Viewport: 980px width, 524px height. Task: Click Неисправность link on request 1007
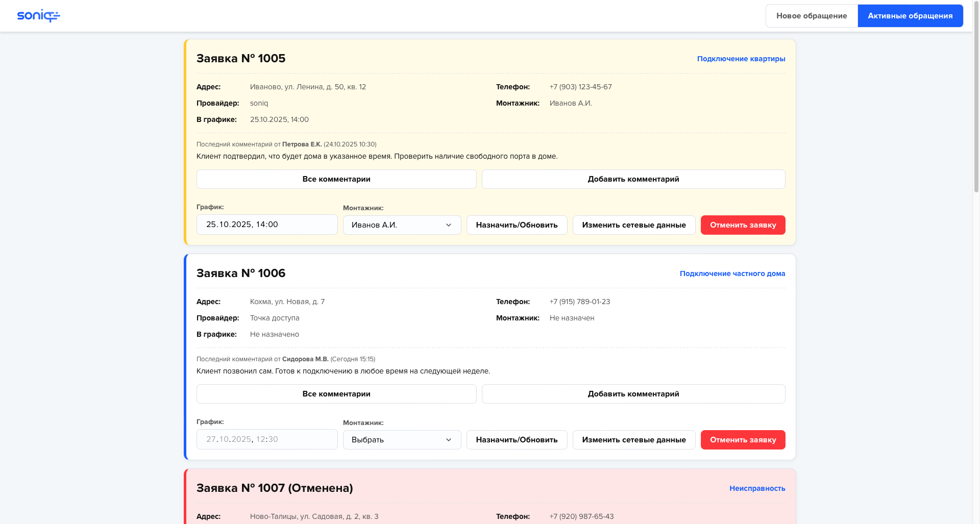[x=757, y=488]
